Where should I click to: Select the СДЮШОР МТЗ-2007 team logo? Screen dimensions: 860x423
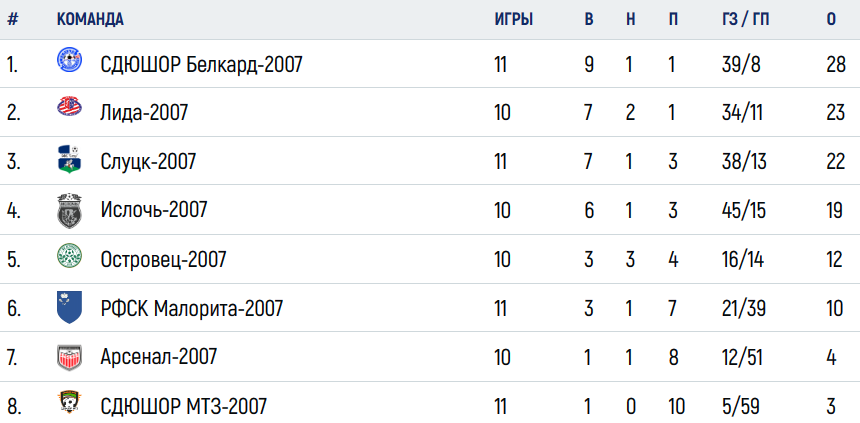click(x=70, y=402)
